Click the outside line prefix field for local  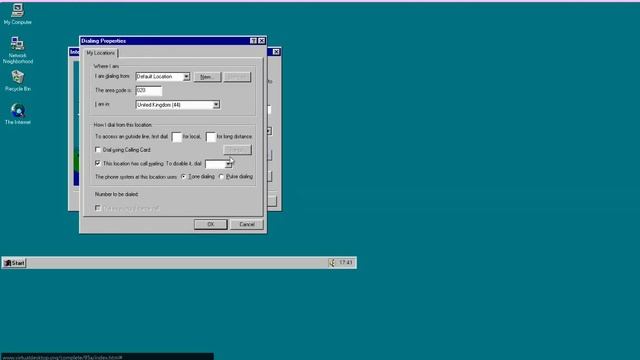point(177,137)
